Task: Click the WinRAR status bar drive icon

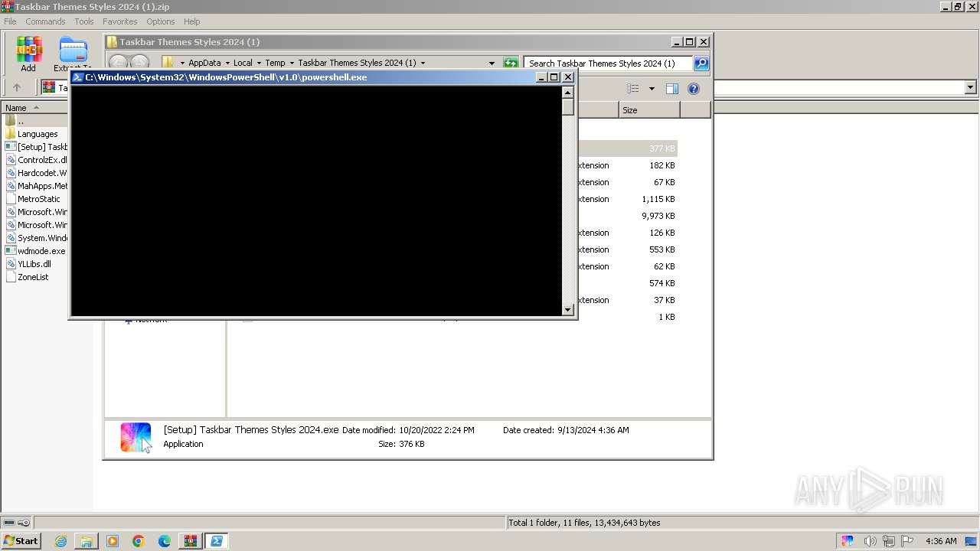Action: (8, 523)
